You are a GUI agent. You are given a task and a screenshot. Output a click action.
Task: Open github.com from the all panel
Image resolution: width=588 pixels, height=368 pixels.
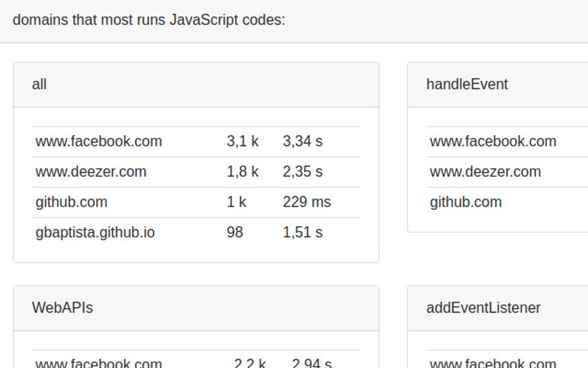tap(71, 202)
